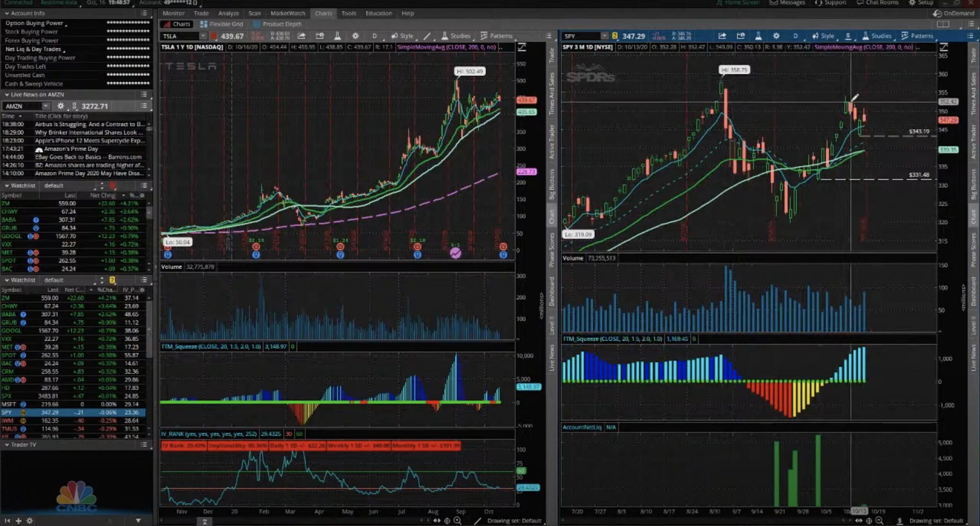
Task: Switch to the Charts sub-tab
Action: pos(177,24)
